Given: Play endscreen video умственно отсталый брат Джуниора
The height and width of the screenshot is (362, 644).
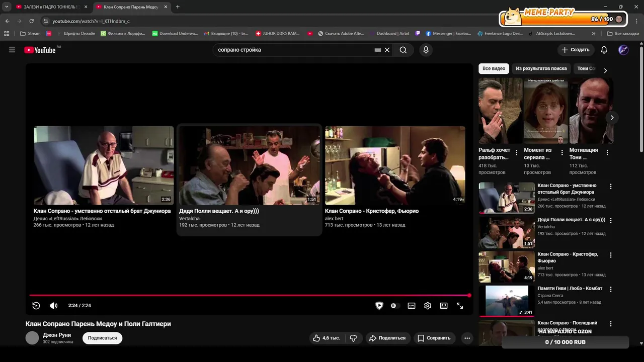Looking at the screenshot, I should pos(104,165).
